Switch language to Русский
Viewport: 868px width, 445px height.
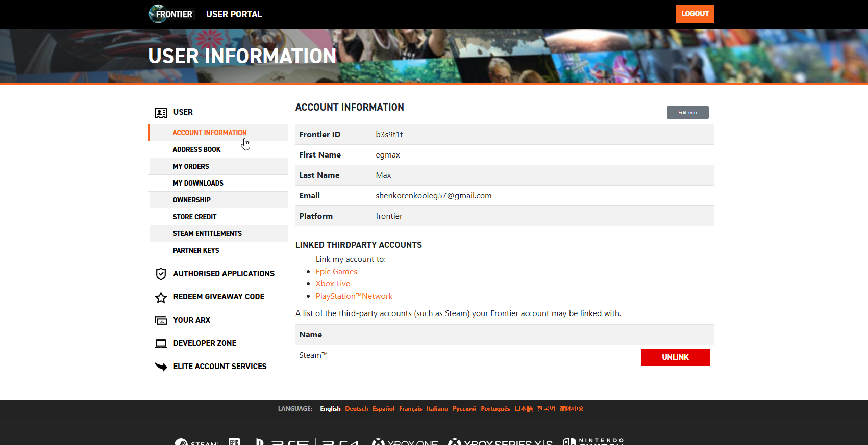click(x=464, y=409)
